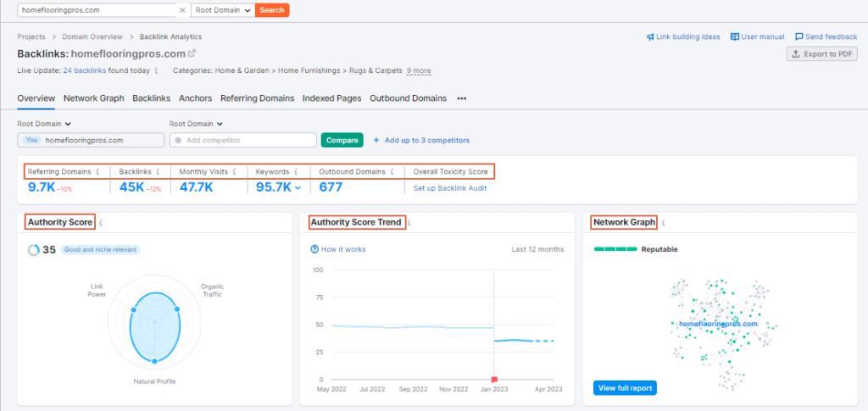Click the Natural Profile point on radar chart
Image resolution: width=868 pixels, height=411 pixels.
tap(154, 361)
